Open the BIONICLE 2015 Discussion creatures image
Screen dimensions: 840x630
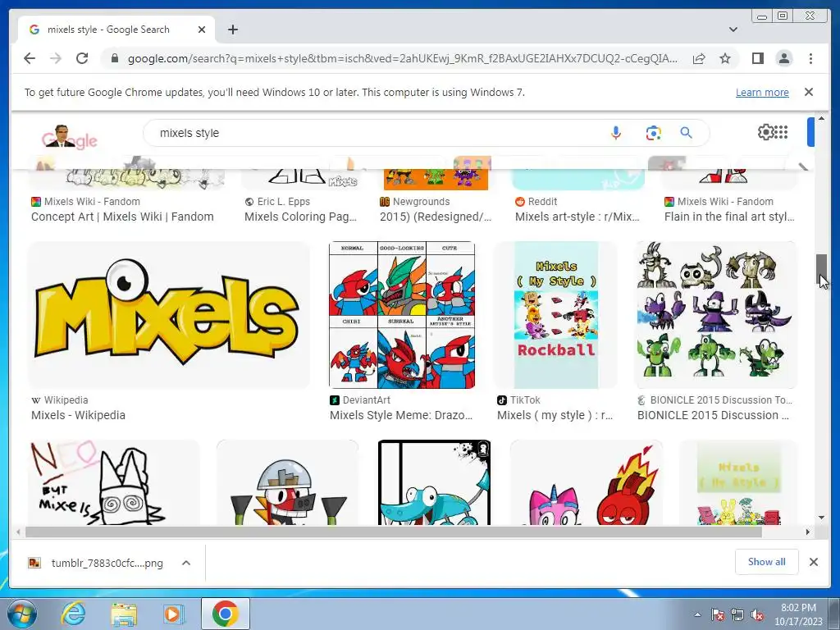715,315
